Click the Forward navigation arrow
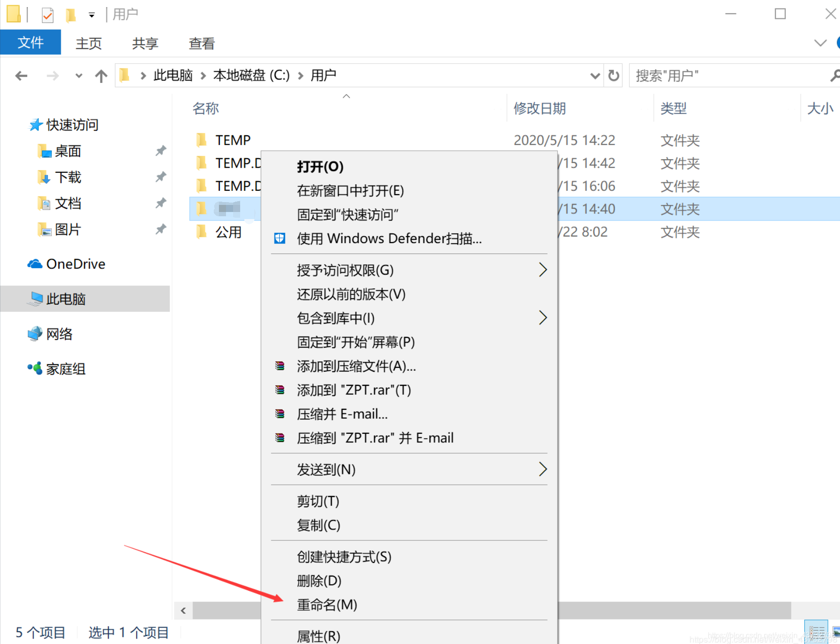This screenshot has width=840, height=644. pyautogui.click(x=52, y=75)
